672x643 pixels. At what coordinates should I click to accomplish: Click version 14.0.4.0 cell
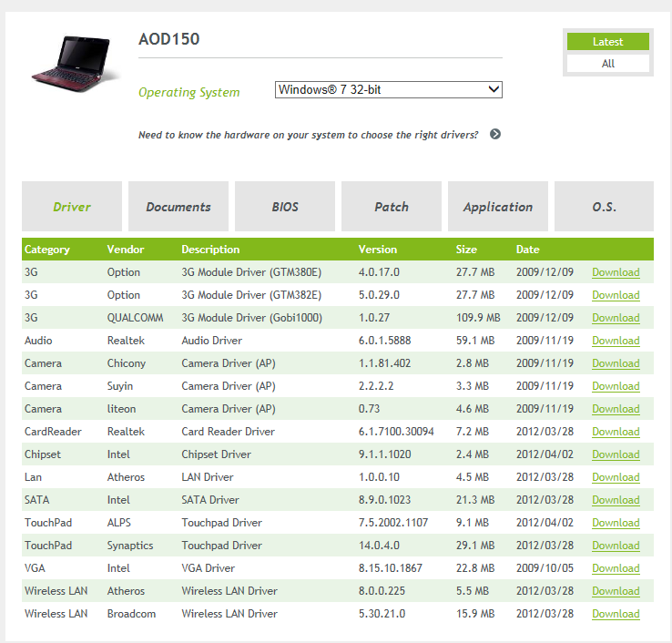[379, 546]
